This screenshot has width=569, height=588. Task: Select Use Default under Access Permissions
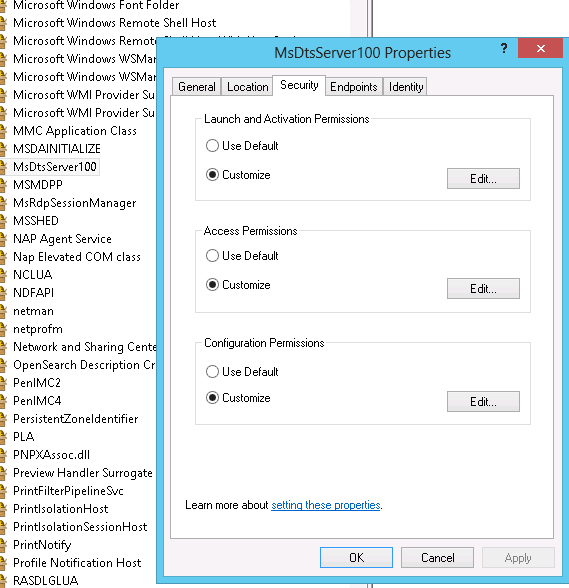point(212,256)
